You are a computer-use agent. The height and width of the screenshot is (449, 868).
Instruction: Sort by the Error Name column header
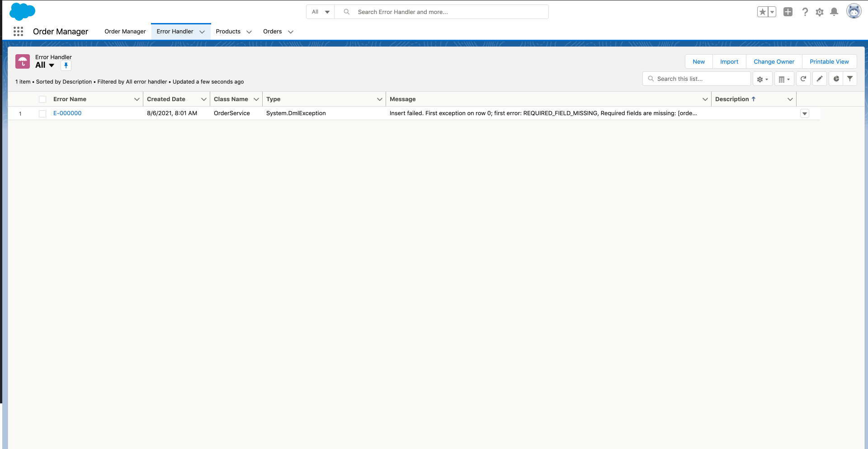pyautogui.click(x=70, y=99)
